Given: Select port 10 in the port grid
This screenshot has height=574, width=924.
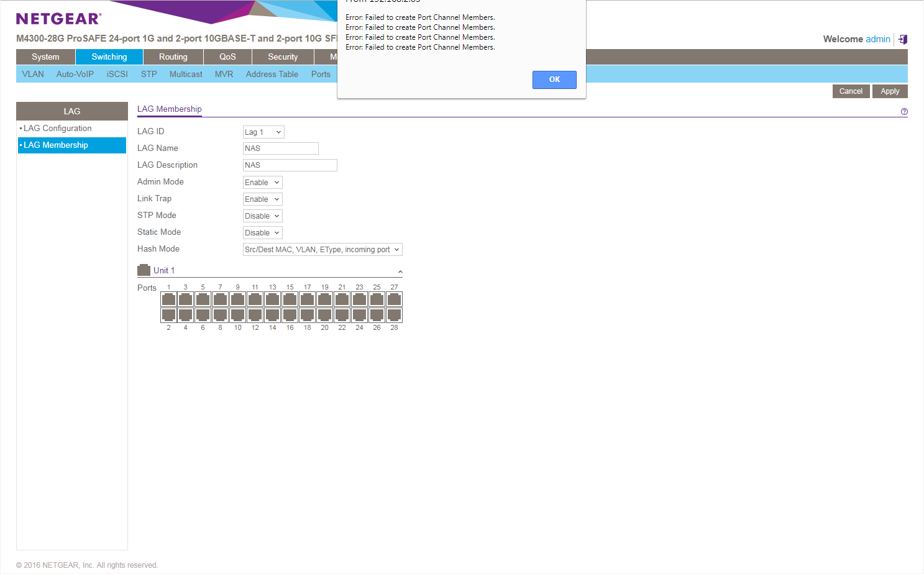Looking at the screenshot, I should click(x=238, y=315).
